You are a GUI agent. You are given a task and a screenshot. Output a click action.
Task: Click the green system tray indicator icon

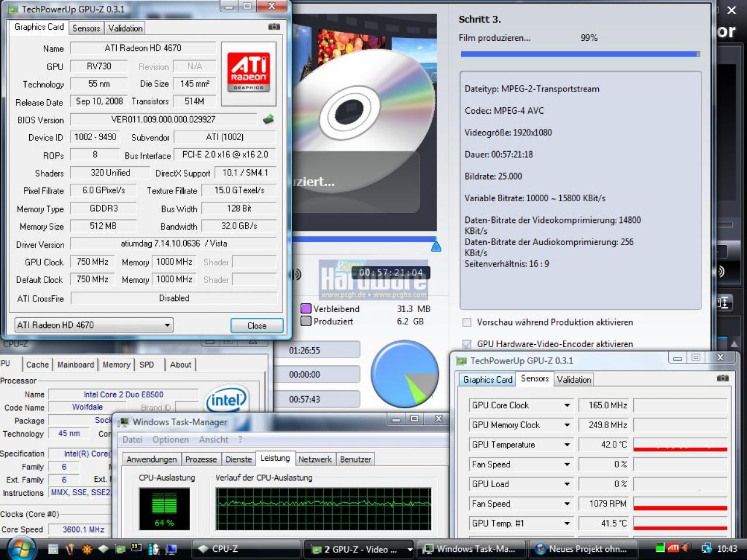pyautogui.click(x=660, y=548)
